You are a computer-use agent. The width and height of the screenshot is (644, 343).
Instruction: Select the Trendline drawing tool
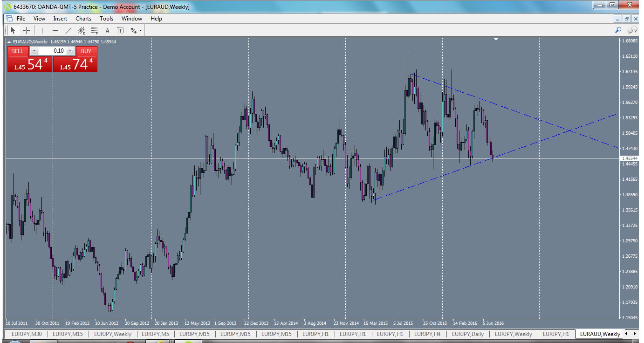pyautogui.click(x=68, y=30)
